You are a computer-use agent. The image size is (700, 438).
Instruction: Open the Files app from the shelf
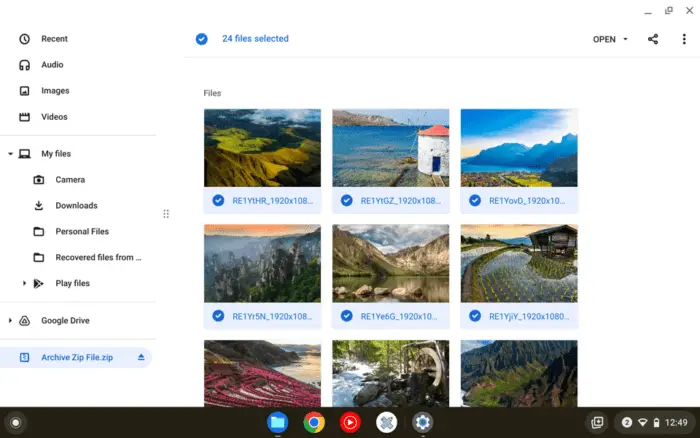pos(278,422)
